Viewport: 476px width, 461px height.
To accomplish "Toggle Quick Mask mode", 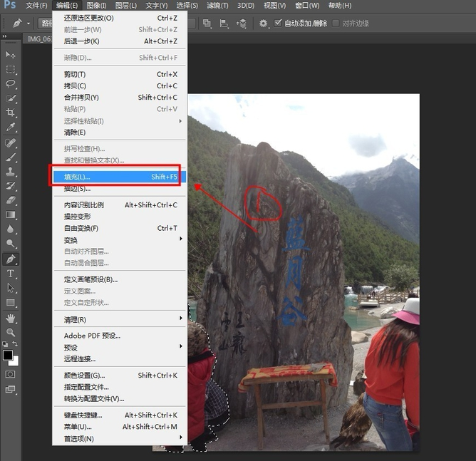I will [x=11, y=373].
